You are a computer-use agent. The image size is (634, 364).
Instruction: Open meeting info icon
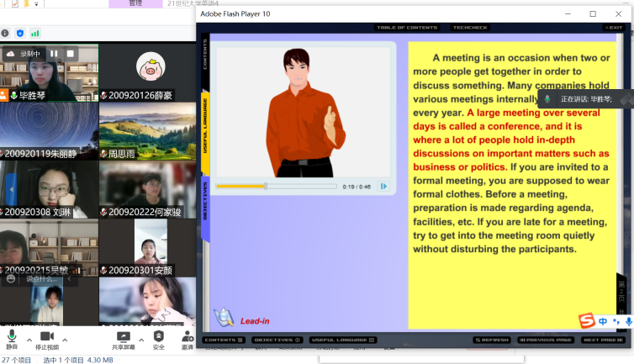click(x=5, y=33)
